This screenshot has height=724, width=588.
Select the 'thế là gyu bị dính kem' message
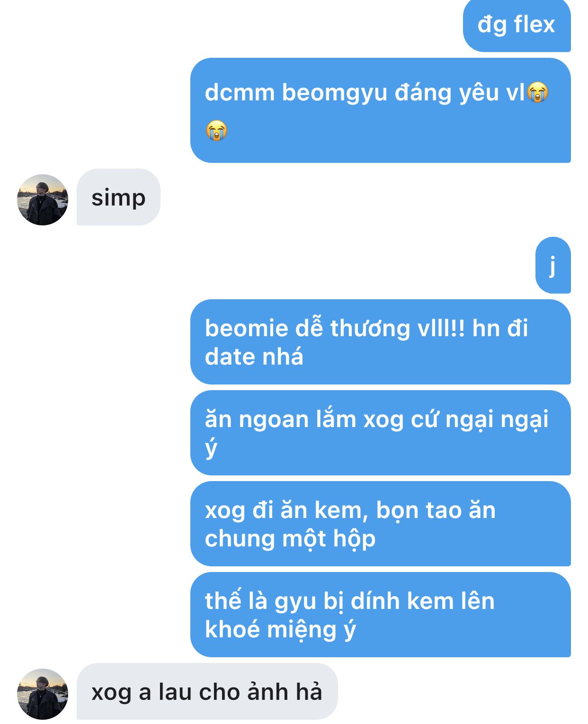pyautogui.click(x=381, y=615)
